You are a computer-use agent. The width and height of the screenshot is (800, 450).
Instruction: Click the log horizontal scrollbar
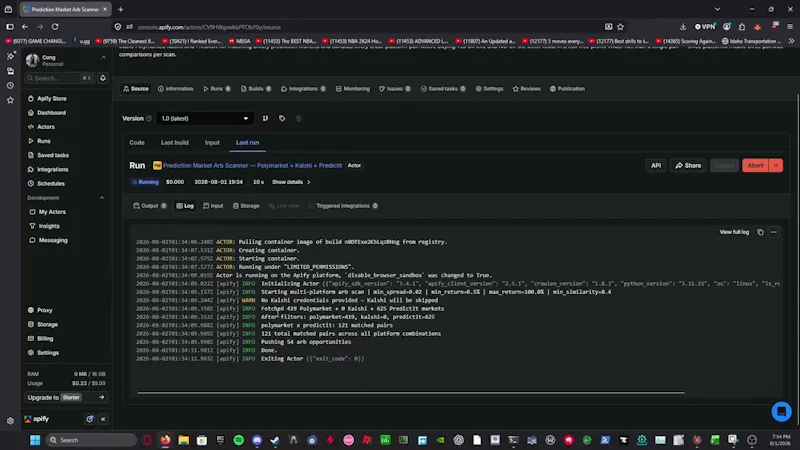click(411, 393)
